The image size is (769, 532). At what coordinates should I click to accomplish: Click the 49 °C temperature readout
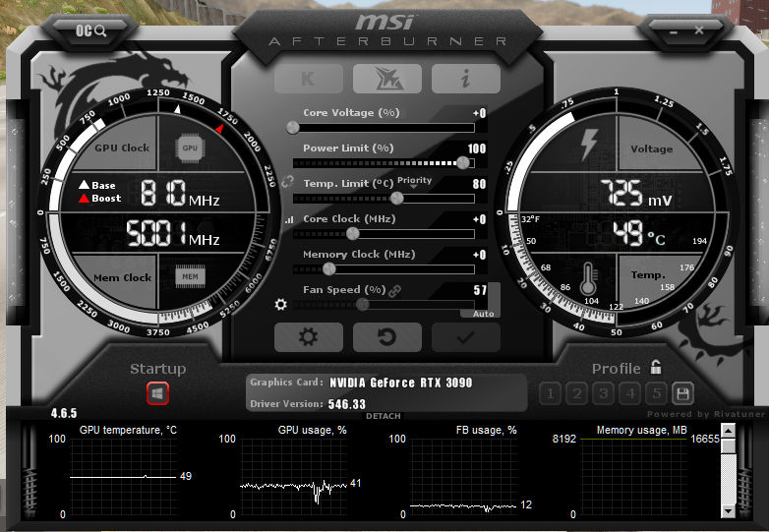639,233
